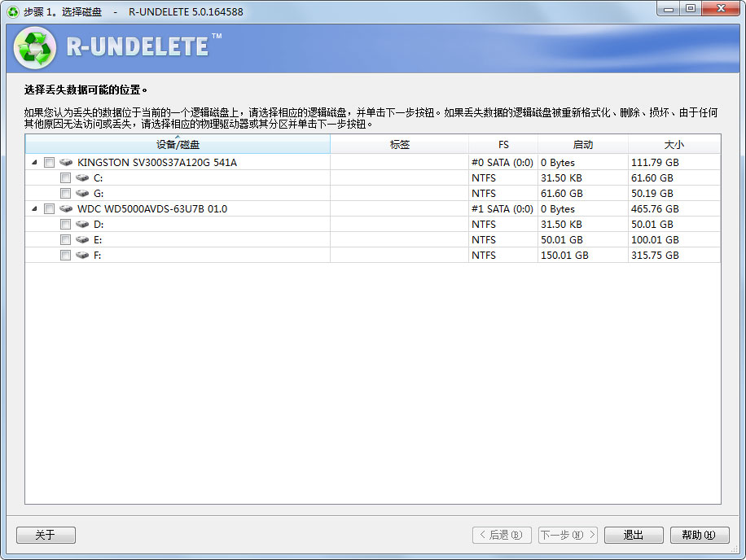Sort by the 大小 column header

pos(674,145)
